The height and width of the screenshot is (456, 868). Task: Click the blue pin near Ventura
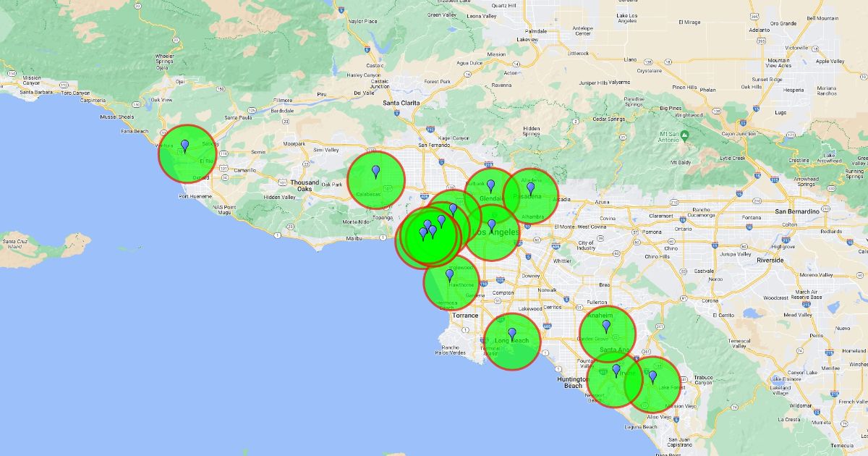(184, 146)
